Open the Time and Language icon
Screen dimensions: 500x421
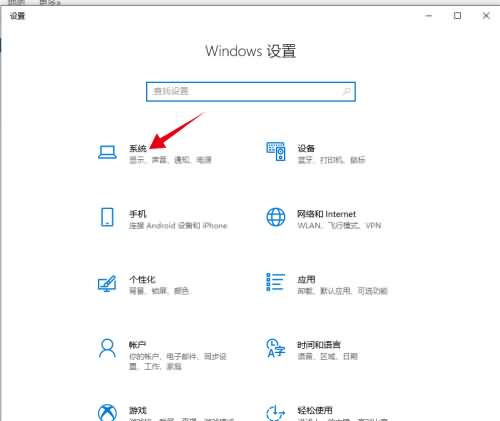pos(276,348)
